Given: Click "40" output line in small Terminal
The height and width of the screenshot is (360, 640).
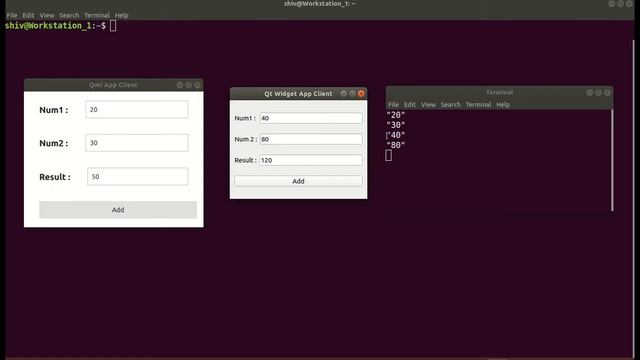Looking at the screenshot, I should 396,135.
